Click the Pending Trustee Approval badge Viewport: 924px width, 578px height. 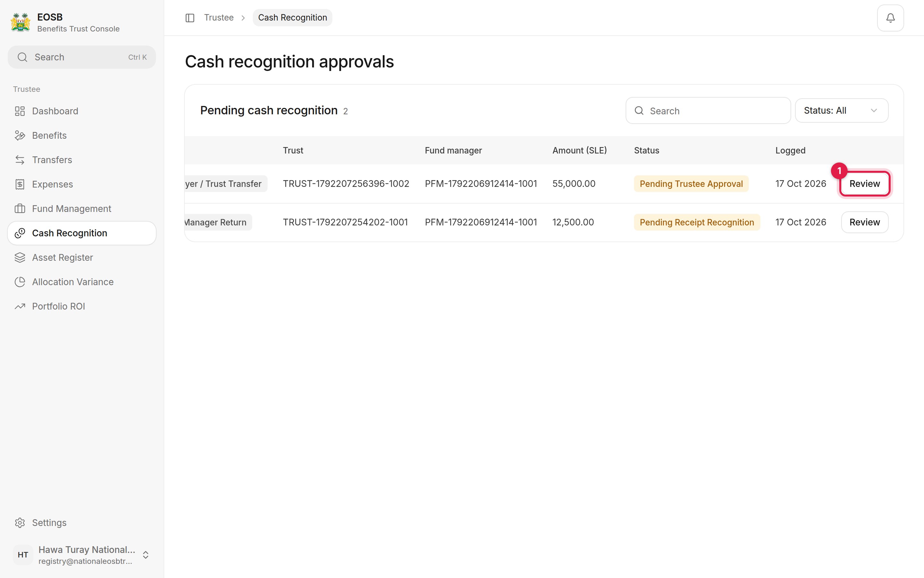point(691,184)
